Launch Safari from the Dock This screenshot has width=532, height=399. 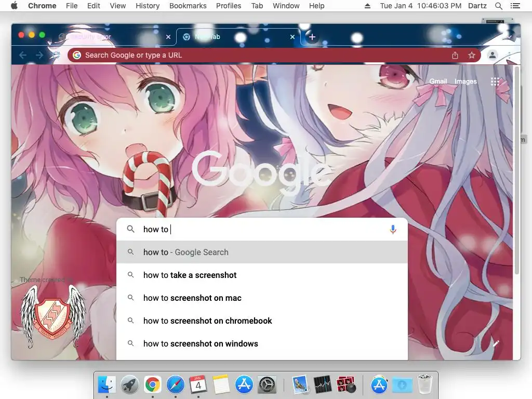click(x=176, y=384)
